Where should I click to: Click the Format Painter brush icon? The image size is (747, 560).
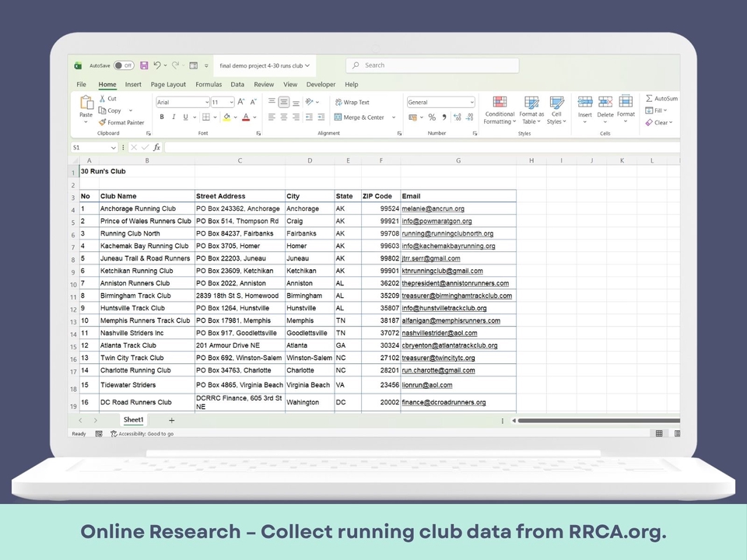(x=103, y=122)
